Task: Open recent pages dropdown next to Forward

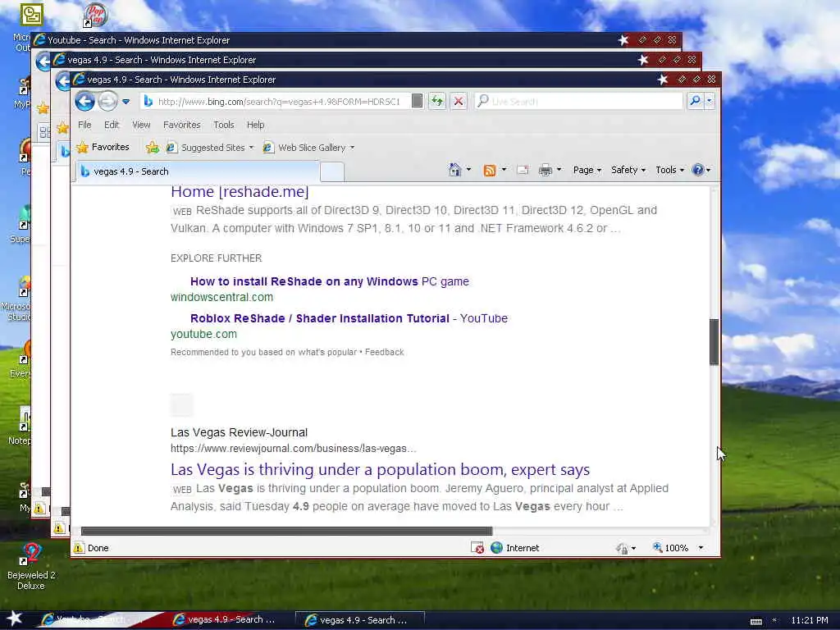Action: [126, 101]
